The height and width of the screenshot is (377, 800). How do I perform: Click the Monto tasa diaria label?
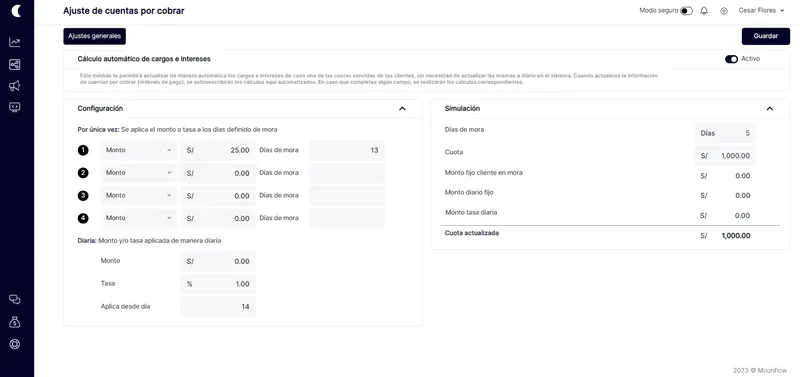pyautogui.click(x=471, y=212)
